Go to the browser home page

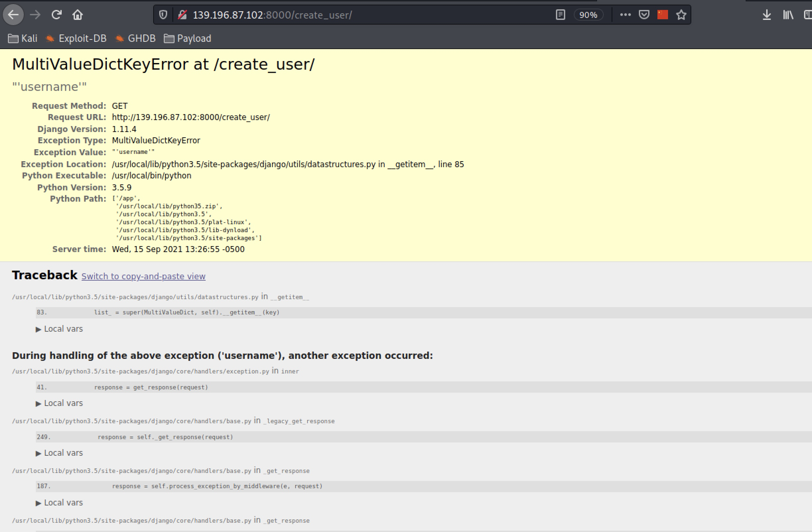pos(77,15)
